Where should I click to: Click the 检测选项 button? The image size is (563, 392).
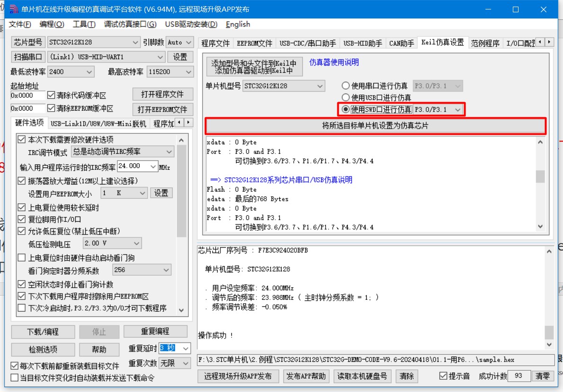43,349
